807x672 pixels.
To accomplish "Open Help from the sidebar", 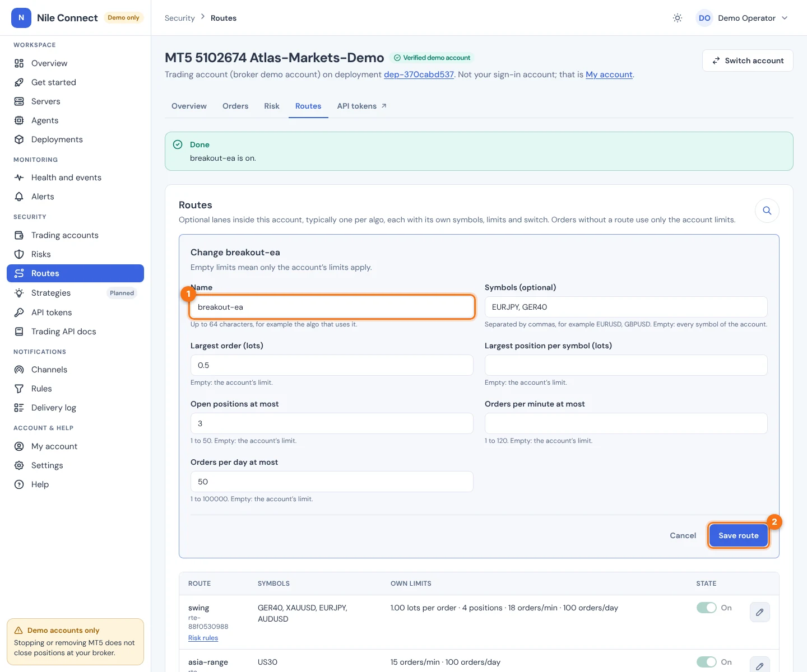I will [75, 484].
